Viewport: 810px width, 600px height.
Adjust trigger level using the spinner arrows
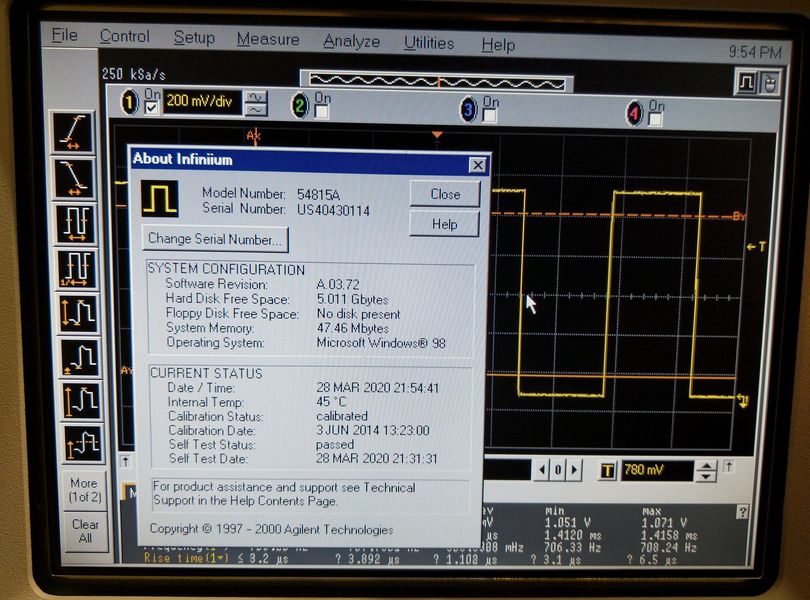pos(706,471)
